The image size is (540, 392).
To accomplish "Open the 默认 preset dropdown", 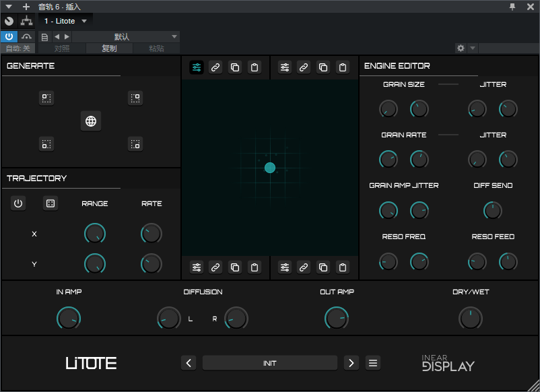I will (126, 37).
